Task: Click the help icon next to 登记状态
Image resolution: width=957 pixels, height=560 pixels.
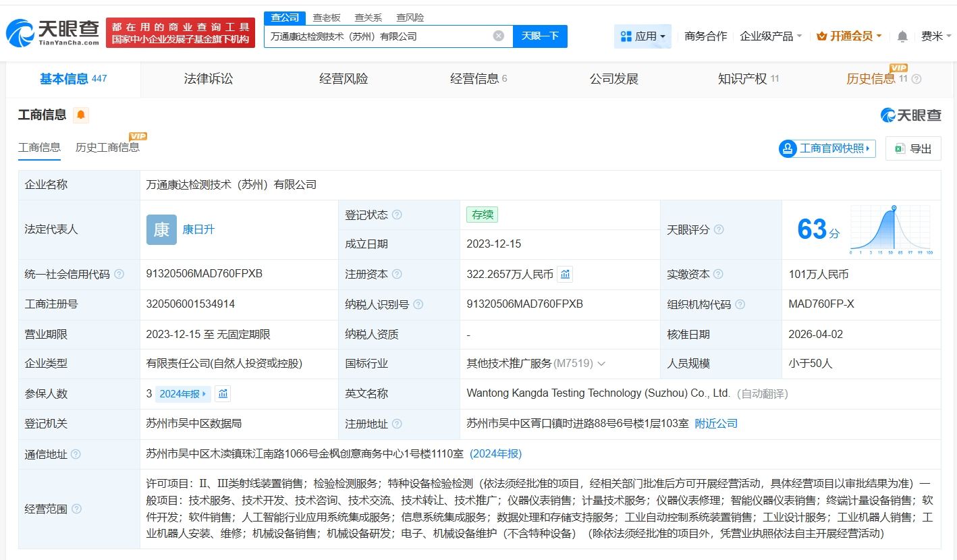Action: [x=397, y=215]
